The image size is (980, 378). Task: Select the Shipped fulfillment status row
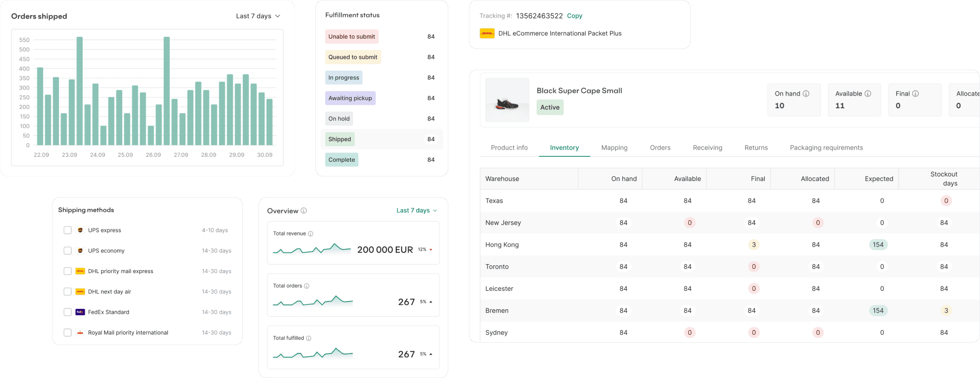[381, 139]
